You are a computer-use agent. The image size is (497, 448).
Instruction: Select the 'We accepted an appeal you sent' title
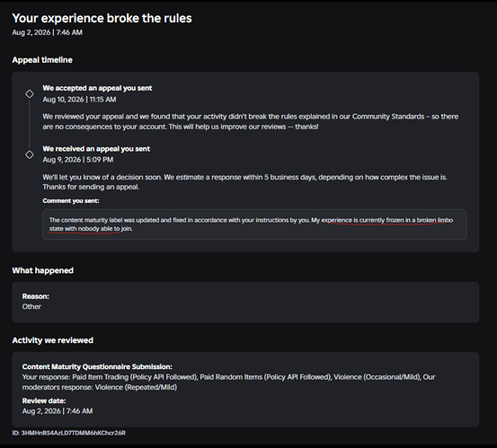97,88
